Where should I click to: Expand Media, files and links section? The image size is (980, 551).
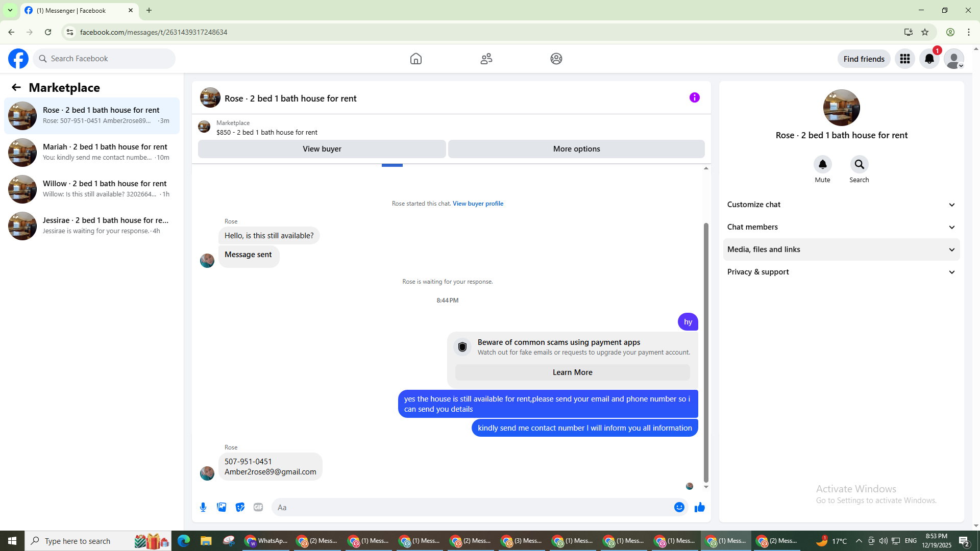pyautogui.click(x=841, y=249)
